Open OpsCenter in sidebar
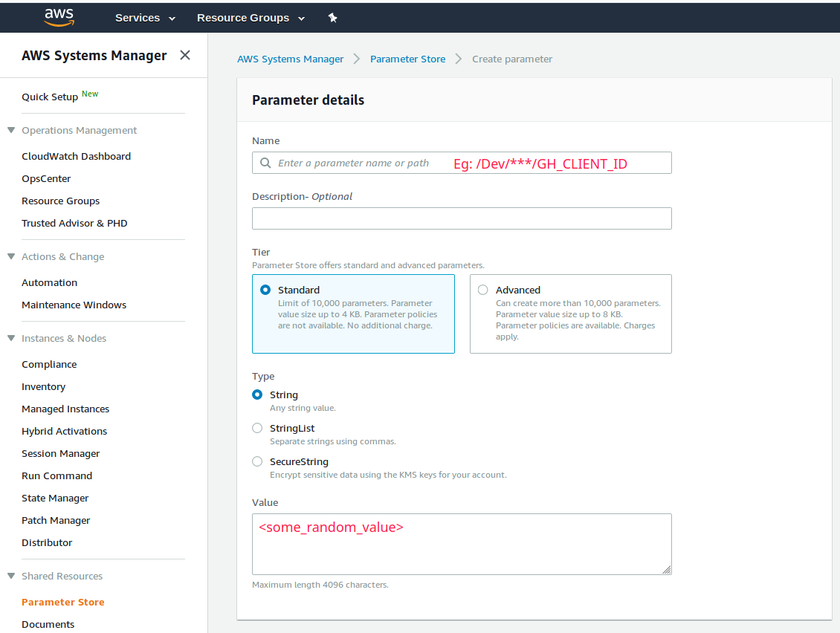 [x=46, y=179]
